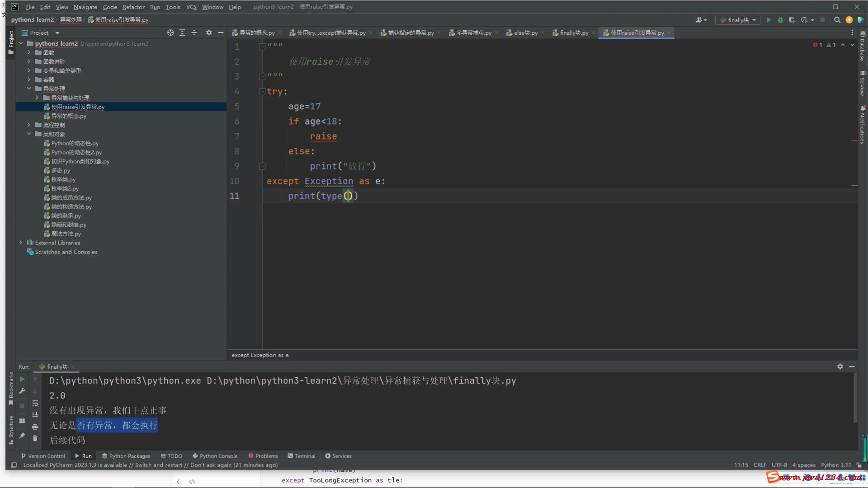Screen dimensions: 868x488
Task: Click the Debug bug icon
Action: pos(780,20)
